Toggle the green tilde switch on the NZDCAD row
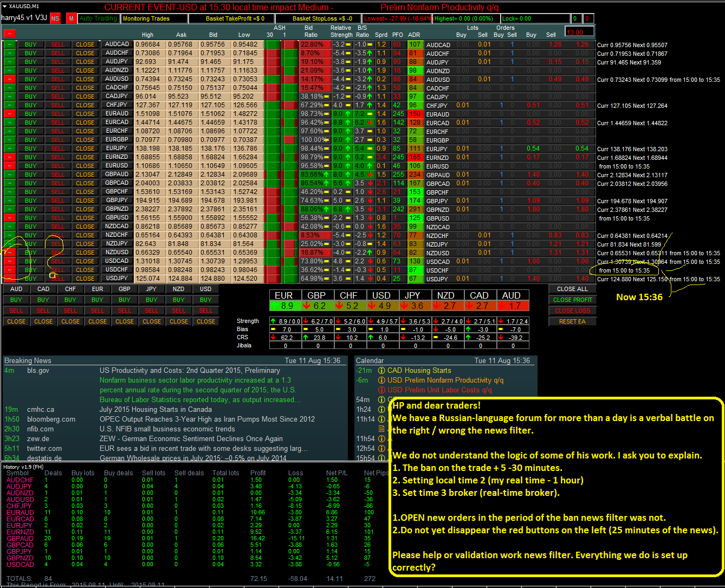 [10, 227]
